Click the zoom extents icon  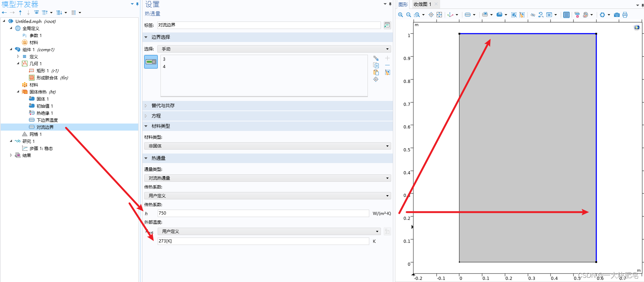(x=439, y=15)
